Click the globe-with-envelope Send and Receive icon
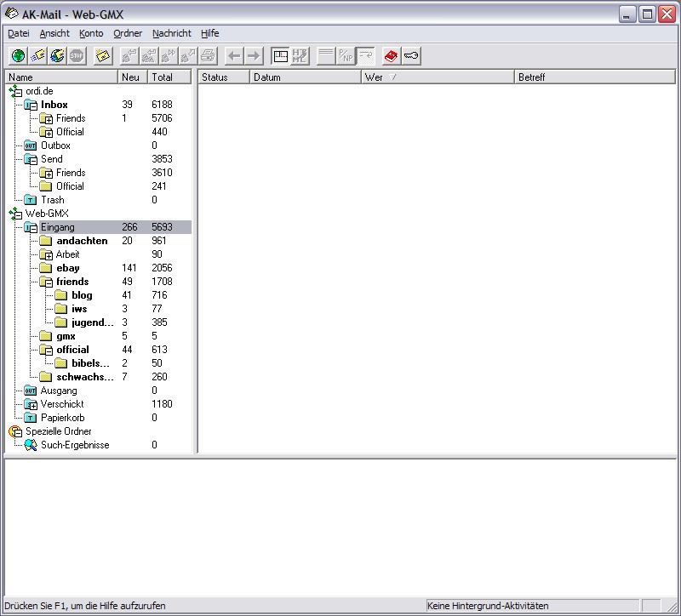 click(x=57, y=56)
